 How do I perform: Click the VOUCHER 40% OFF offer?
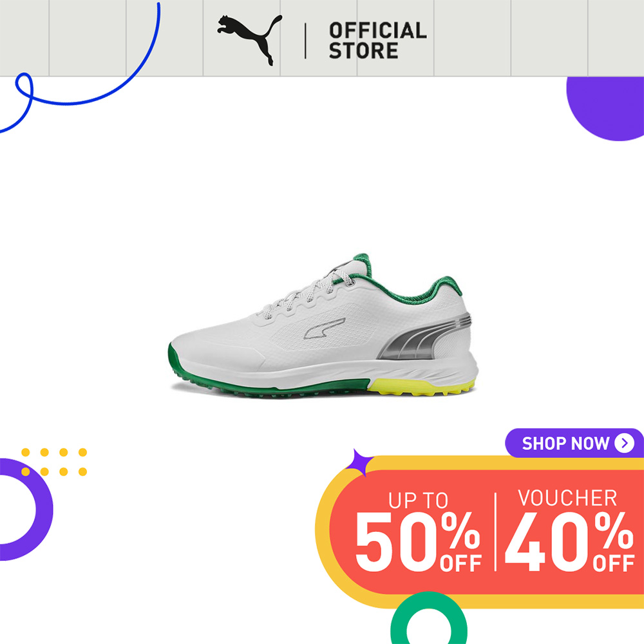(x=569, y=530)
